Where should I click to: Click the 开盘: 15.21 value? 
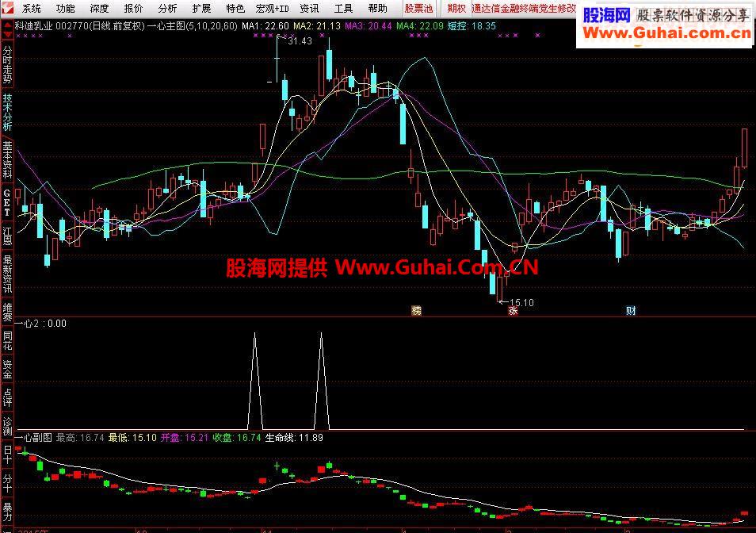pyautogui.click(x=185, y=438)
